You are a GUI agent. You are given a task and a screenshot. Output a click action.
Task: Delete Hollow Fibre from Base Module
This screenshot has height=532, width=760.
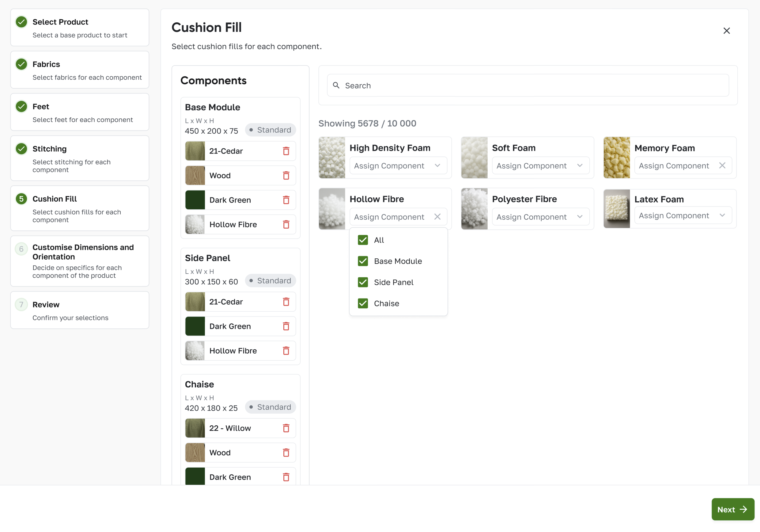coord(286,225)
